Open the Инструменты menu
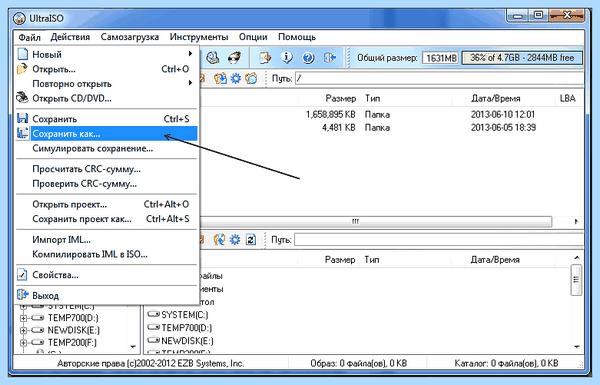Screen dimensions: 600x385 199,37
